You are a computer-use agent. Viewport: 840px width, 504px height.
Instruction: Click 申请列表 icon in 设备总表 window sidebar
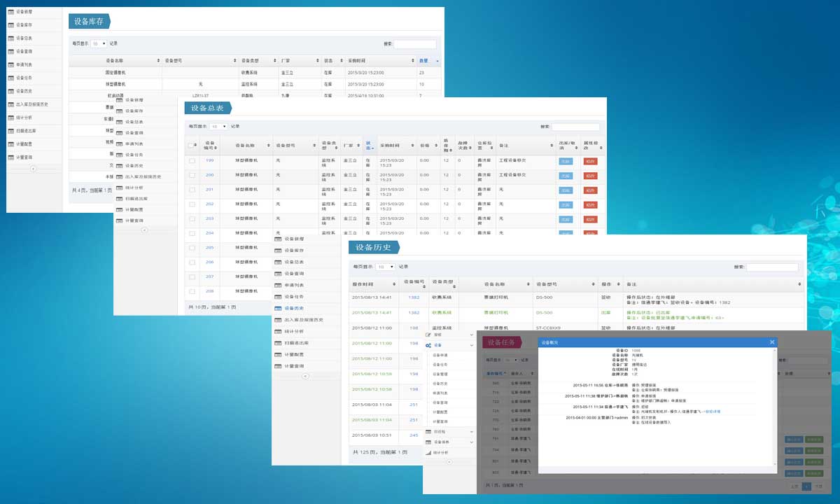pyautogui.click(x=119, y=143)
